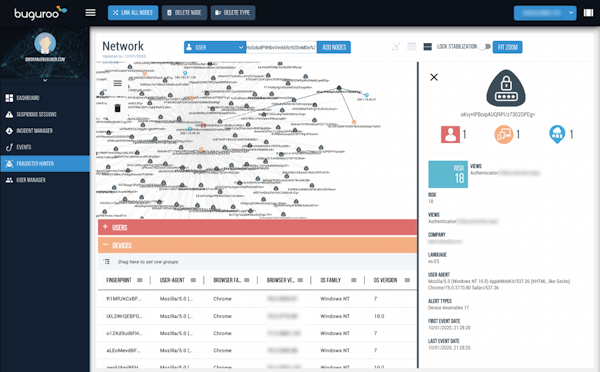Image resolution: width=600 pixels, height=372 pixels.
Task: Click the Add Nodes button
Action: pos(334,47)
